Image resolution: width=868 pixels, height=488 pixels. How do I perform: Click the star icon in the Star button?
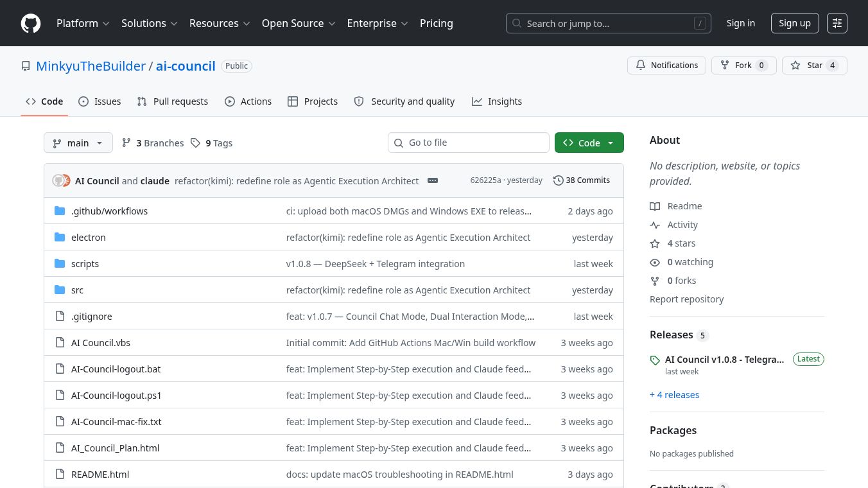point(795,65)
